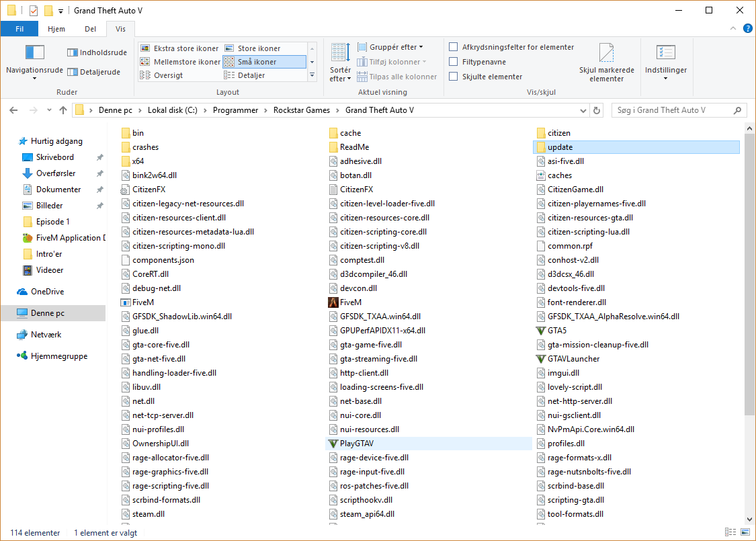Open the Indstillinger dropdown

pyautogui.click(x=665, y=63)
